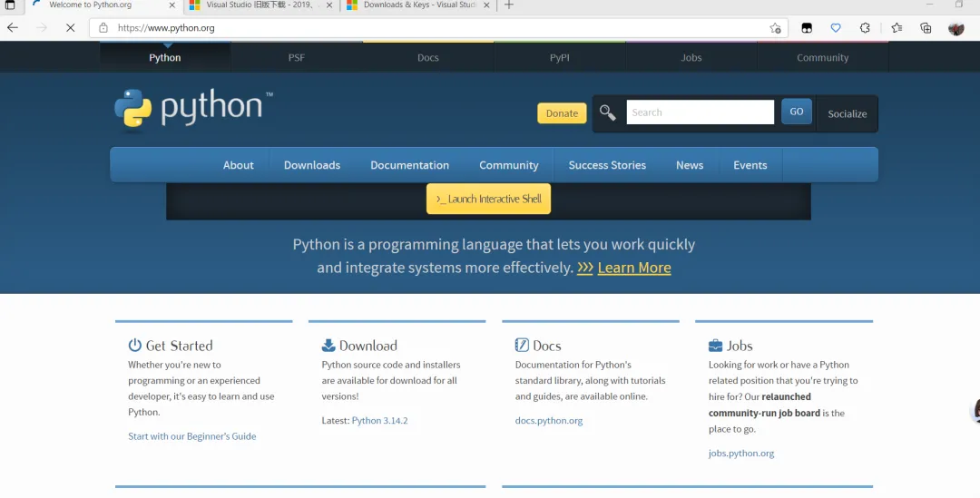Image resolution: width=980 pixels, height=498 pixels.
Task: Click the Python logo
Action: coord(194,109)
